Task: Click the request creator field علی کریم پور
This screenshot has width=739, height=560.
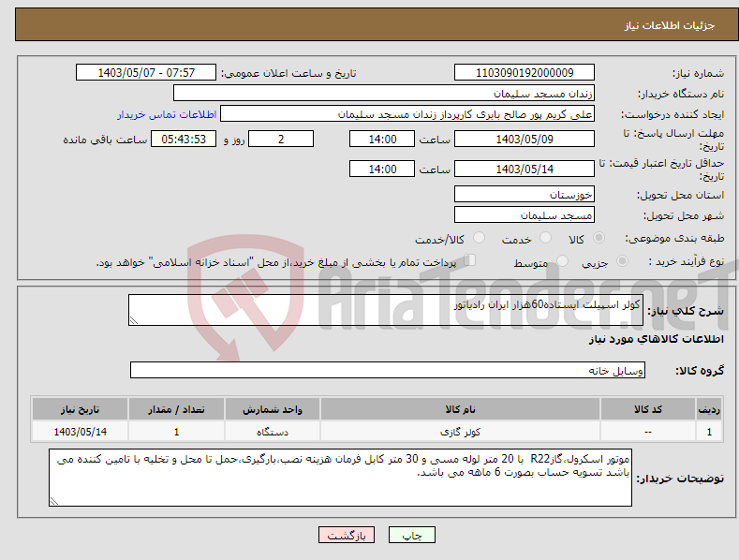Action: [407, 114]
